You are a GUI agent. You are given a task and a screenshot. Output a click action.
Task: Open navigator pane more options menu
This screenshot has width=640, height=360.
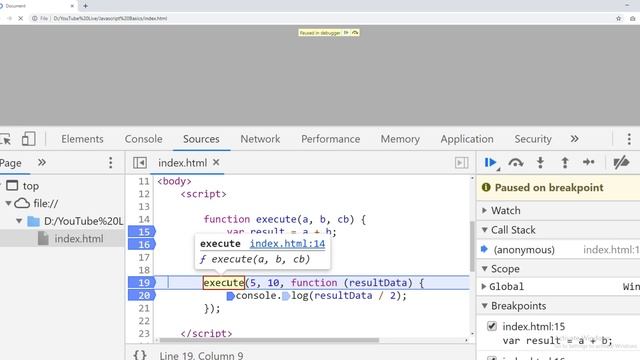point(110,162)
